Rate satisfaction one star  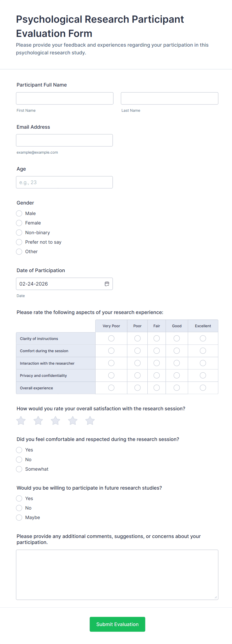coord(21,421)
